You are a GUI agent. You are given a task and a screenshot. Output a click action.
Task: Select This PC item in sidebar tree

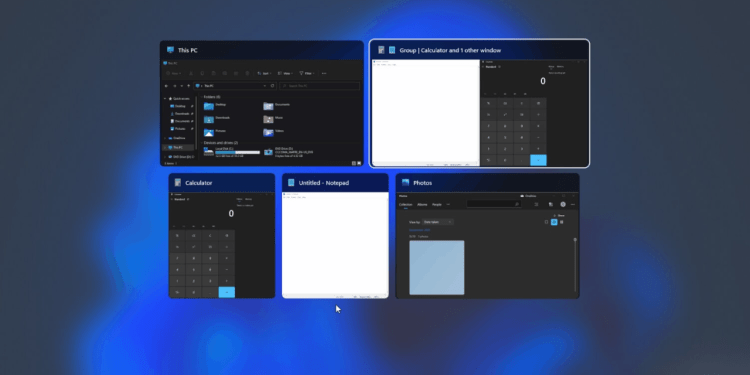[178, 147]
